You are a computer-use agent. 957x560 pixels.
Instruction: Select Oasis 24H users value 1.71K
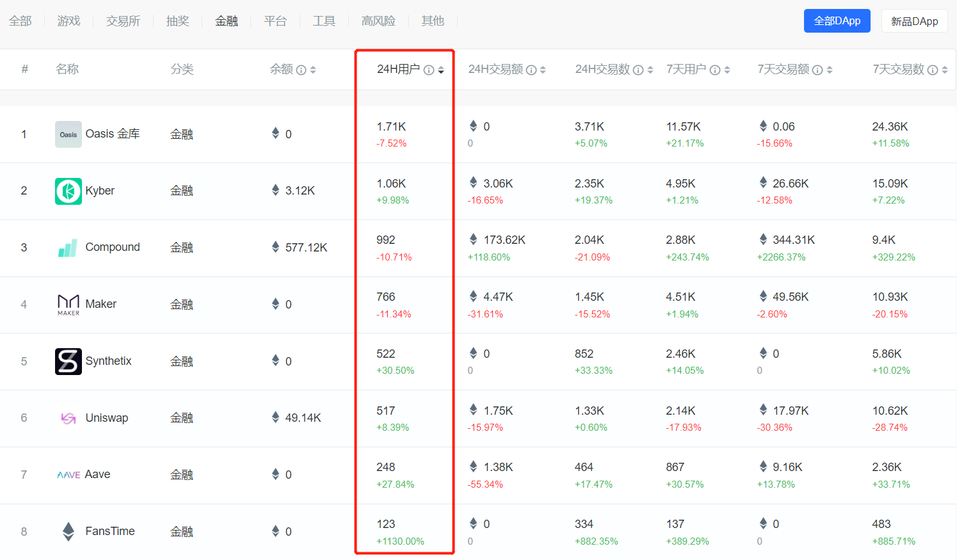[391, 127]
